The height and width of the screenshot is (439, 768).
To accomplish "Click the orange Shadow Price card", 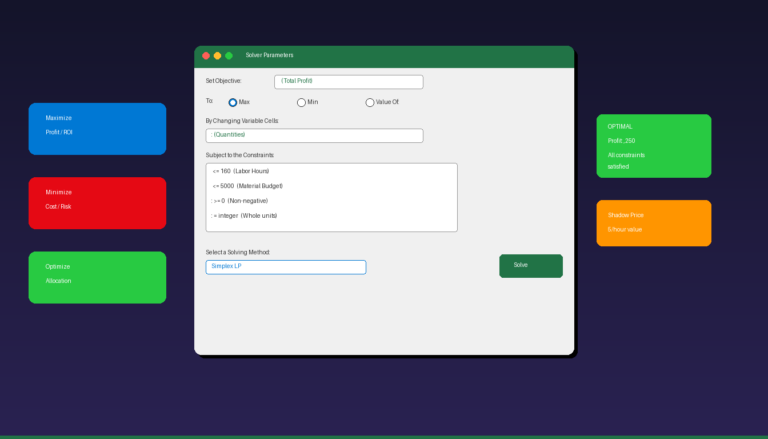I will (x=653, y=223).
